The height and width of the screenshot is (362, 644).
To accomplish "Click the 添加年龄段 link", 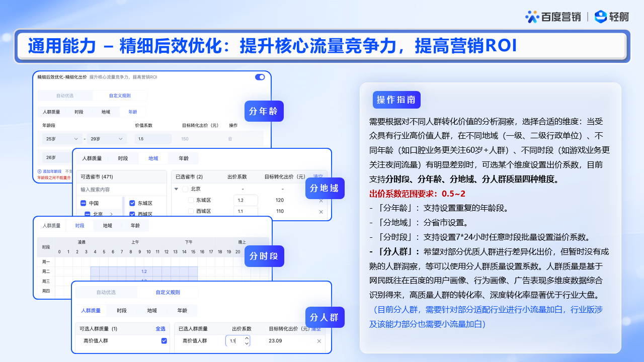I will 52,171.
